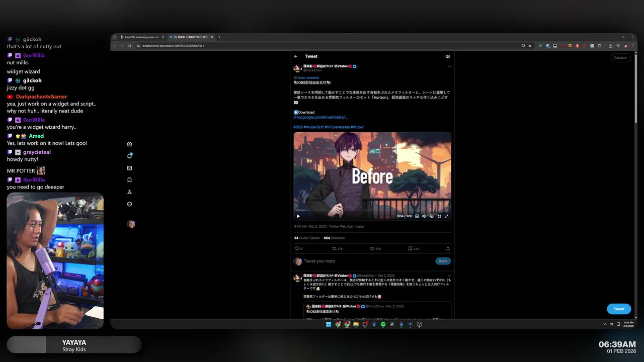Toggle the reader view icon beside Tweet header

click(447, 56)
